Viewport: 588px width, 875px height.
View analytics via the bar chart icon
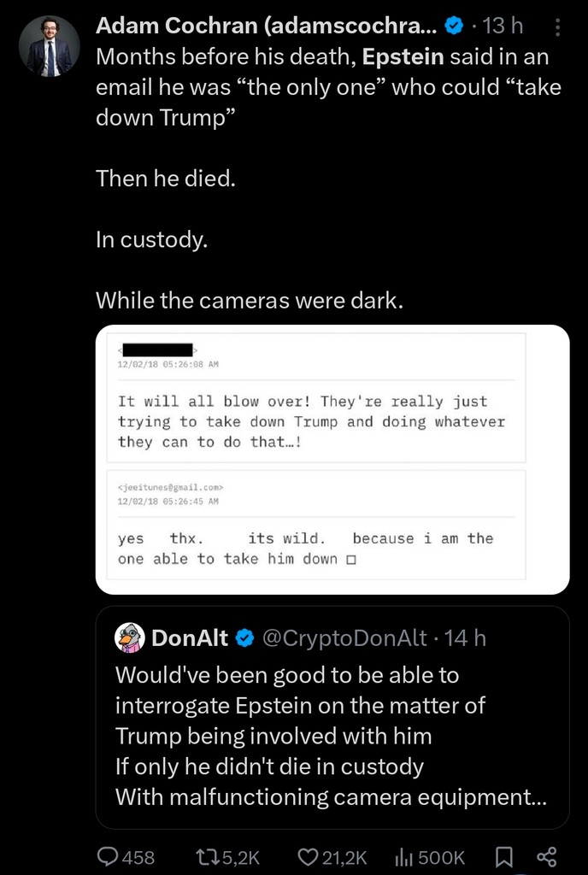point(403,857)
